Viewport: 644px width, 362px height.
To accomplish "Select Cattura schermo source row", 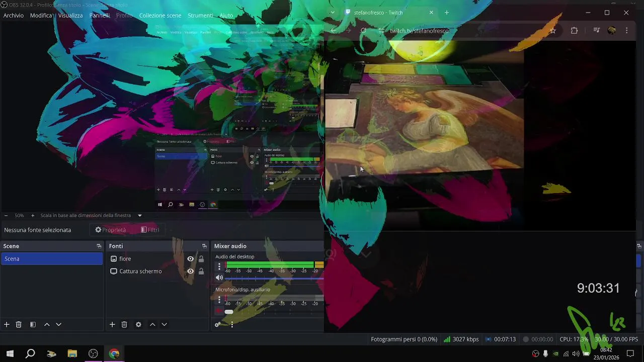I will coord(157,271).
